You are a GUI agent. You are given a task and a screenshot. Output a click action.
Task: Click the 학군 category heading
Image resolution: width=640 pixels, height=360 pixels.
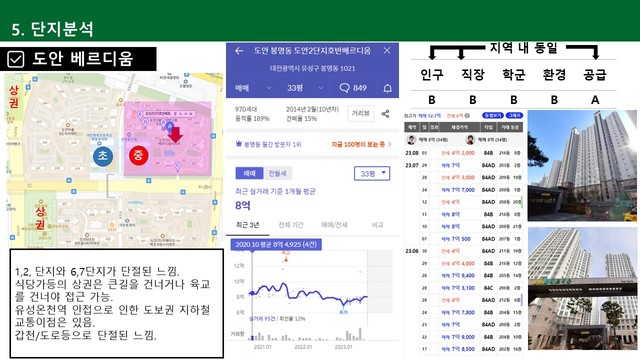(x=513, y=75)
